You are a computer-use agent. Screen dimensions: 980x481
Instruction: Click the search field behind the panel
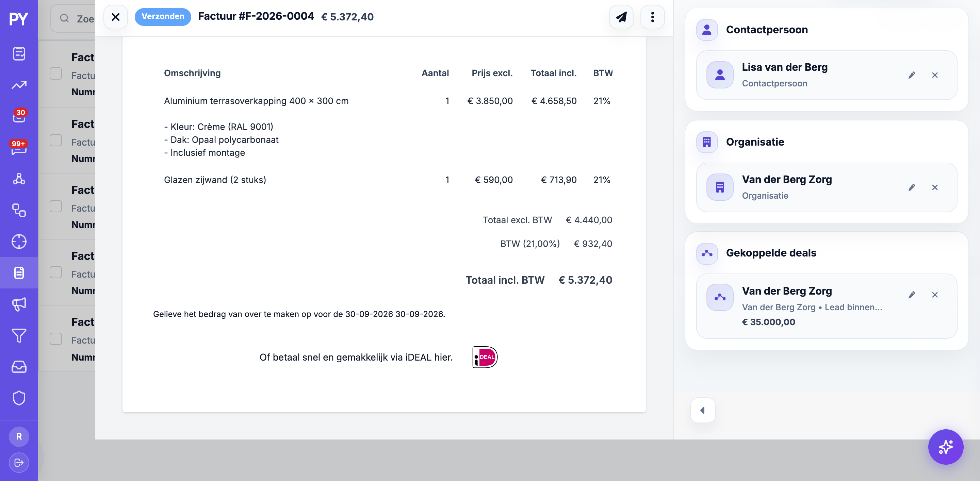coord(73,18)
